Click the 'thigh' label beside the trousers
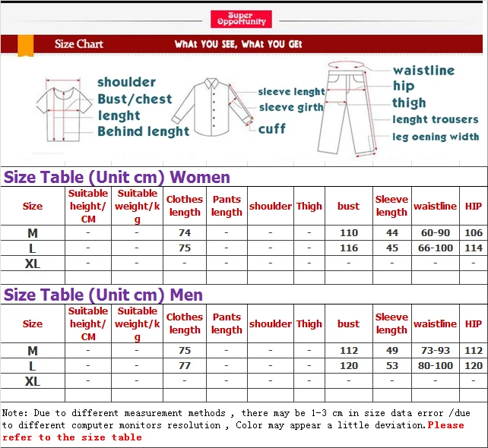This screenshot has width=488, height=448. pos(409,103)
